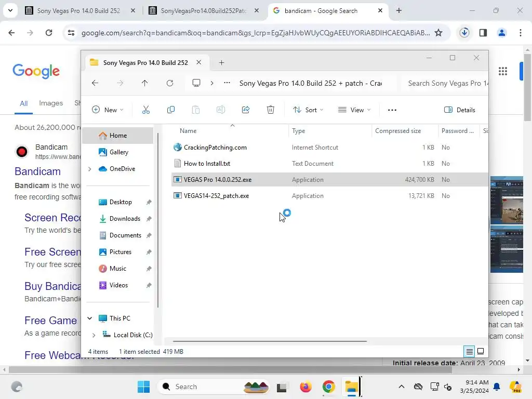
Task: Open Firefox from the taskbar
Action: click(x=305, y=387)
